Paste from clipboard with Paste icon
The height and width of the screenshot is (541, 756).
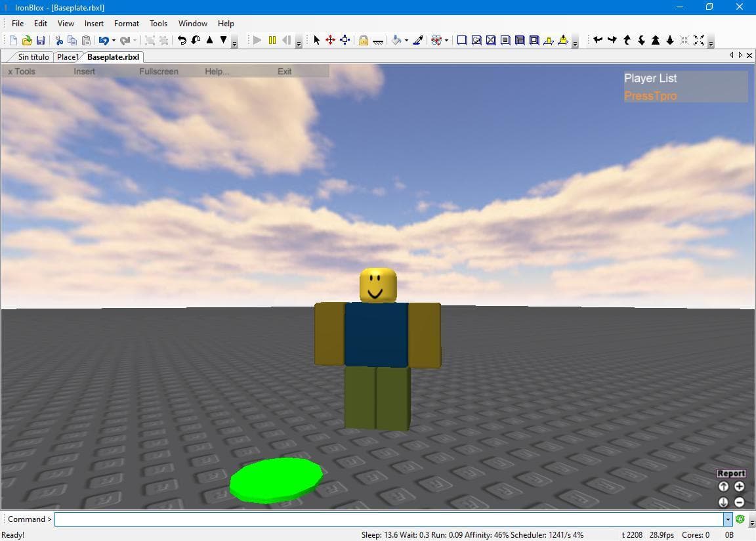click(86, 41)
